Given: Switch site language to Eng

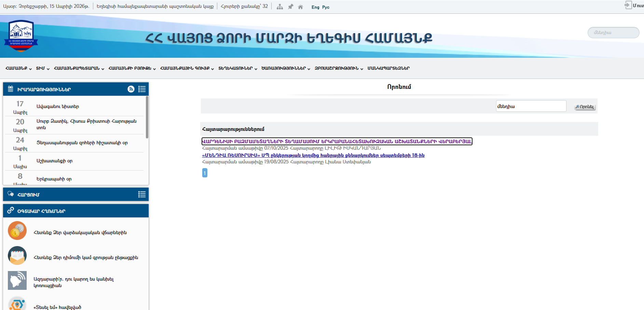Looking at the screenshot, I should coord(315,7).
